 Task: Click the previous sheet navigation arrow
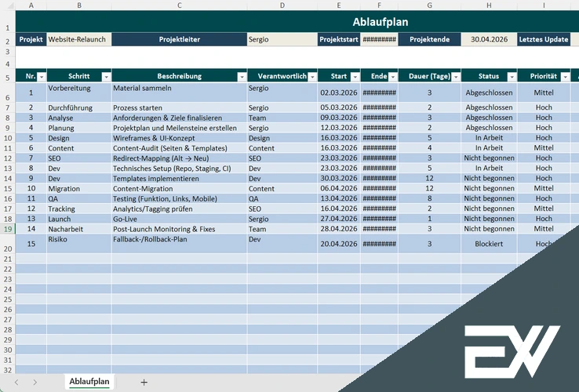click(x=16, y=382)
